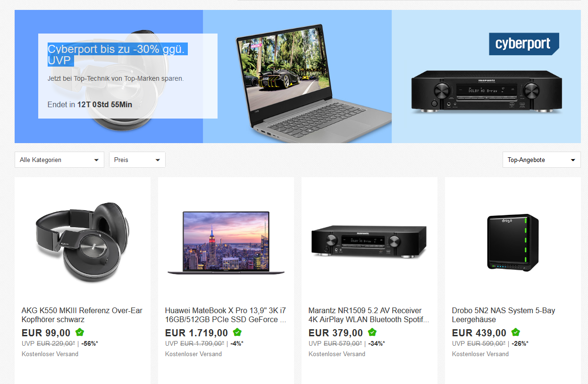The width and height of the screenshot is (588, 384).
Task: Click the cyberport logo in the banner
Action: pyautogui.click(x=524, y=44)
